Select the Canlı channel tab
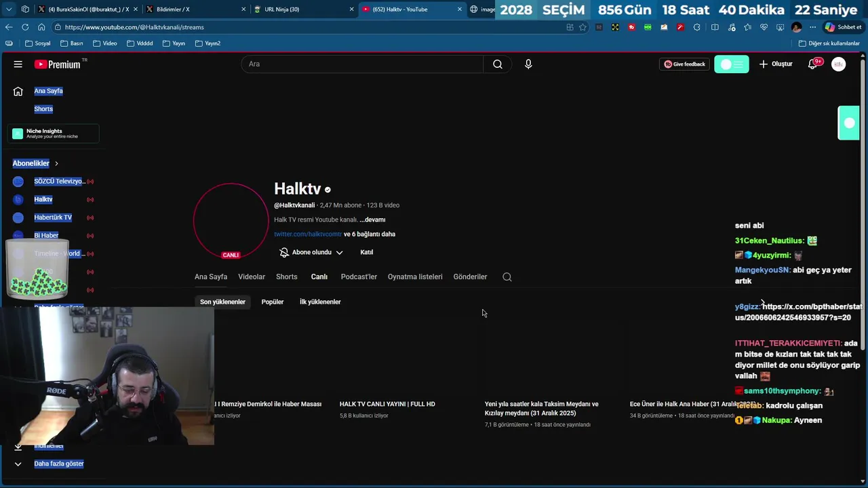 pyautogui.click(x=319, y=277)
